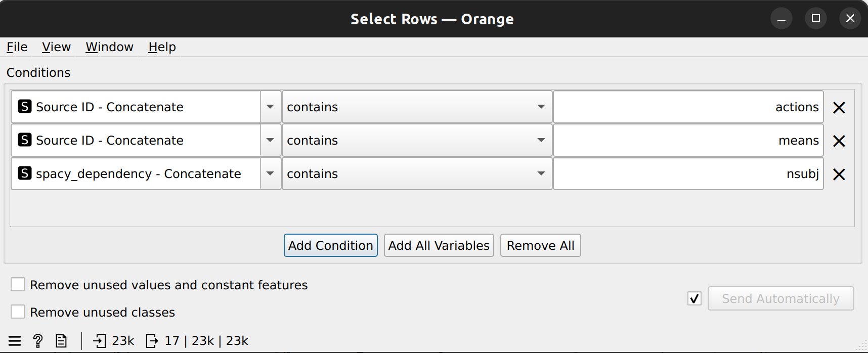Click the Remove All button
This screenshot has height=353, width=868.
pyautogui.click(x=540, y=245)
